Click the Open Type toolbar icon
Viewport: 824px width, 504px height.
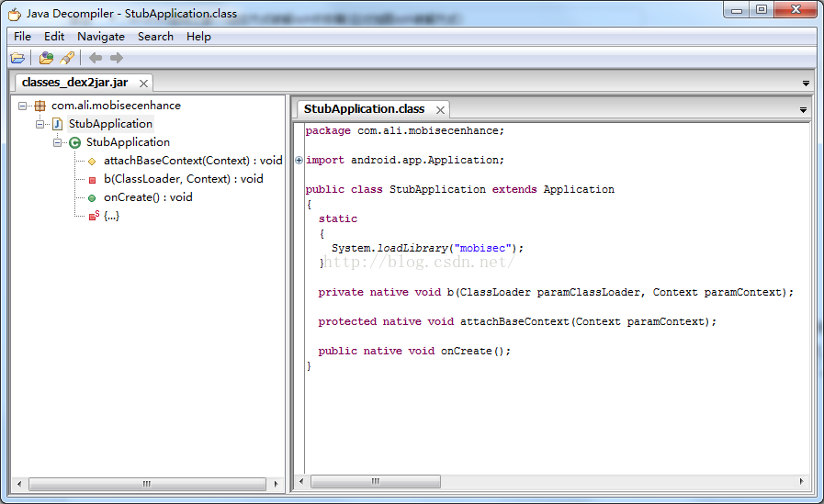click(46, 58)
